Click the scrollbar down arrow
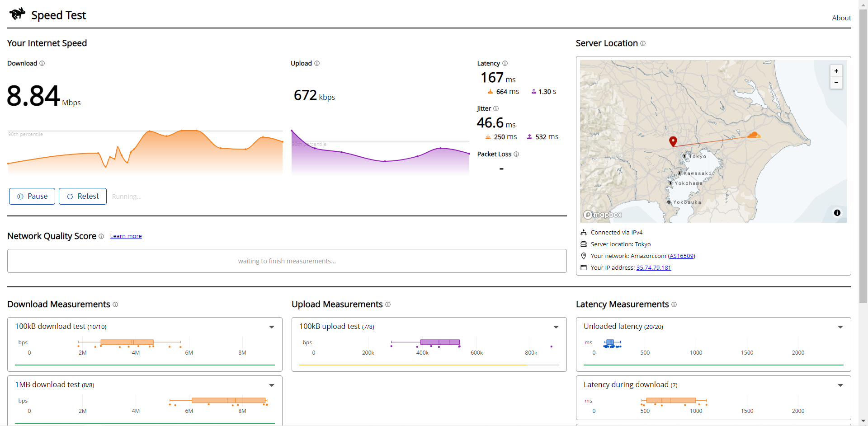The width and height of the screenshot is (868, 426). pos(863,421)
